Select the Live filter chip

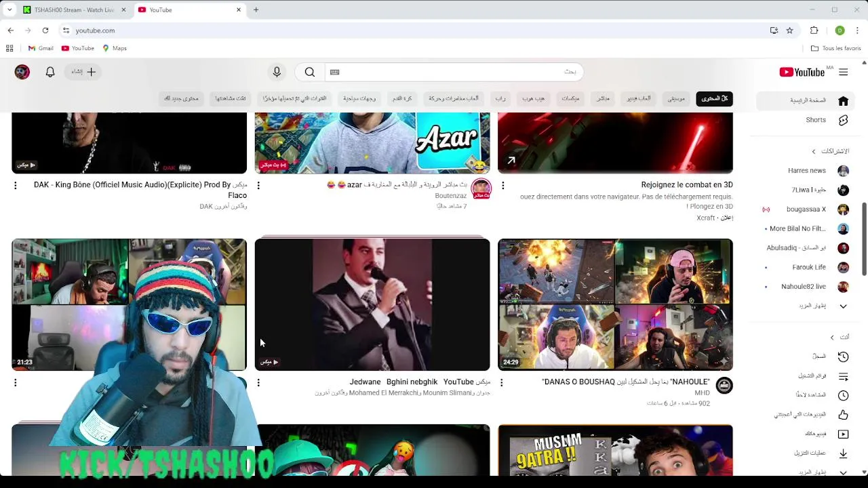coord(603,98)
